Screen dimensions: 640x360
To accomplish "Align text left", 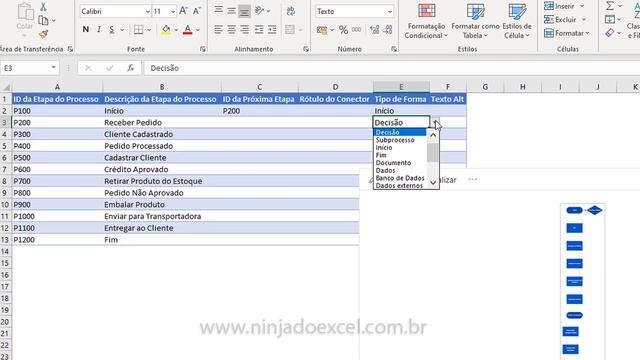I will click(219, 29).
